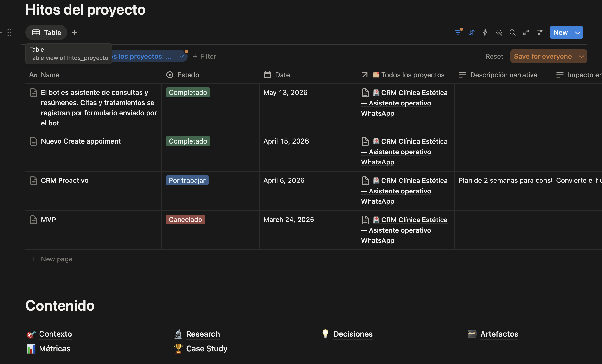Add a filter with the Filter button
The height and width of the screenshot is (364, 602).
[204, 56]
